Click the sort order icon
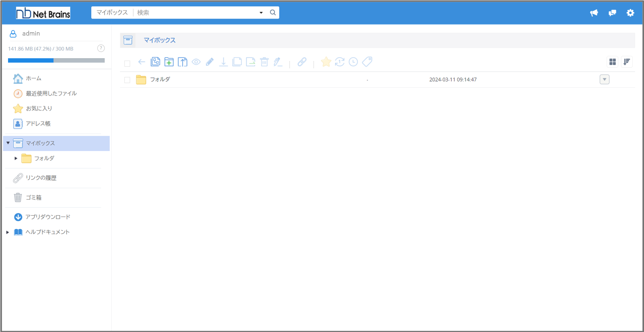The image size is (644, 332). click(627, 62)
